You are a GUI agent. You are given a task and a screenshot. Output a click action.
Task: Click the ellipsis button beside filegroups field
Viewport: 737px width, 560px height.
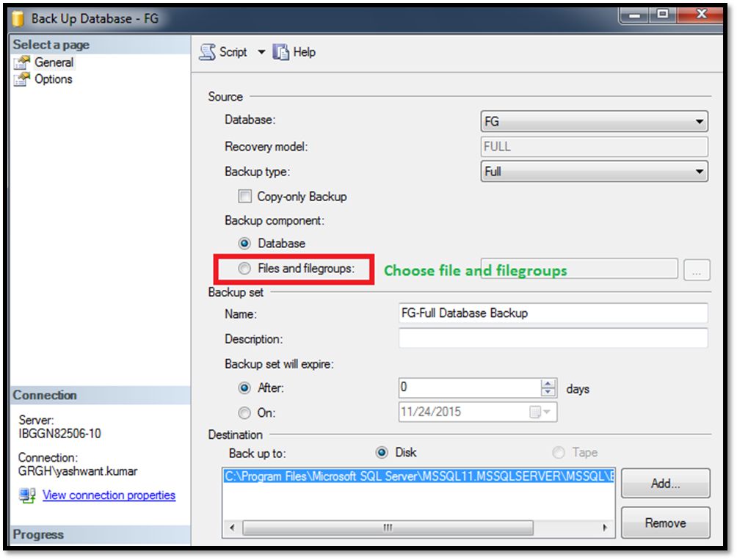click(697, 269)
